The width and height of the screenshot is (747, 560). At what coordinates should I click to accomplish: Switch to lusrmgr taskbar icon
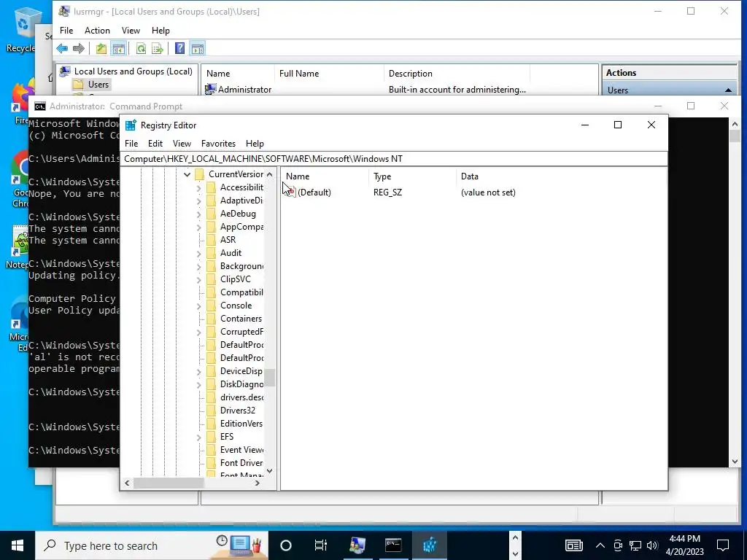pos(357,545)
